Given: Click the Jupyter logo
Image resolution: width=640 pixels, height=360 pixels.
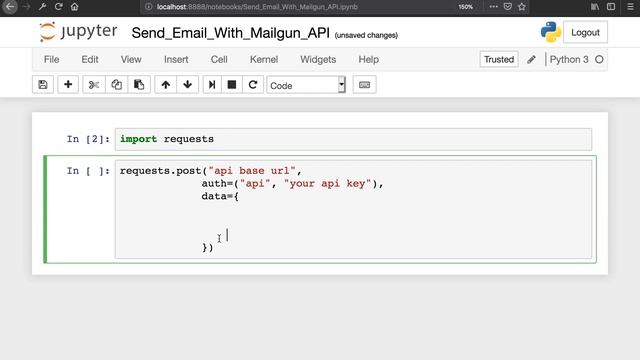Looking at the screenshot, I should click(78, 32).
